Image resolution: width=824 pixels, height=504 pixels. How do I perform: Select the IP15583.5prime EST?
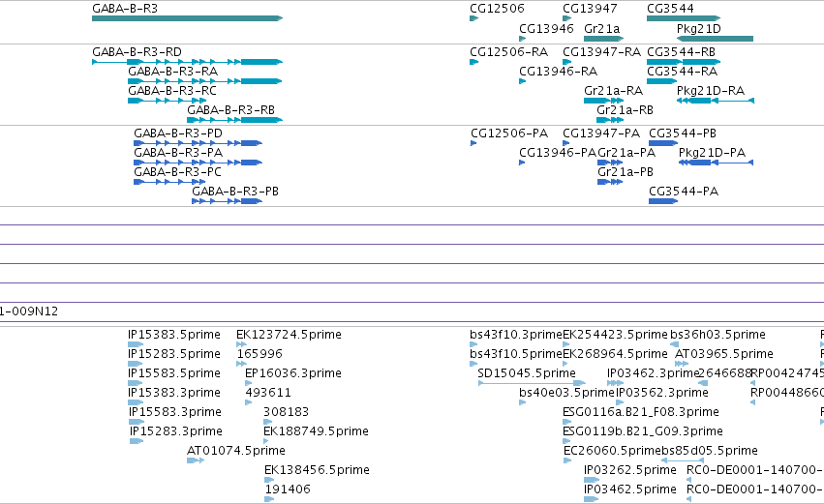tap(135, 383)
